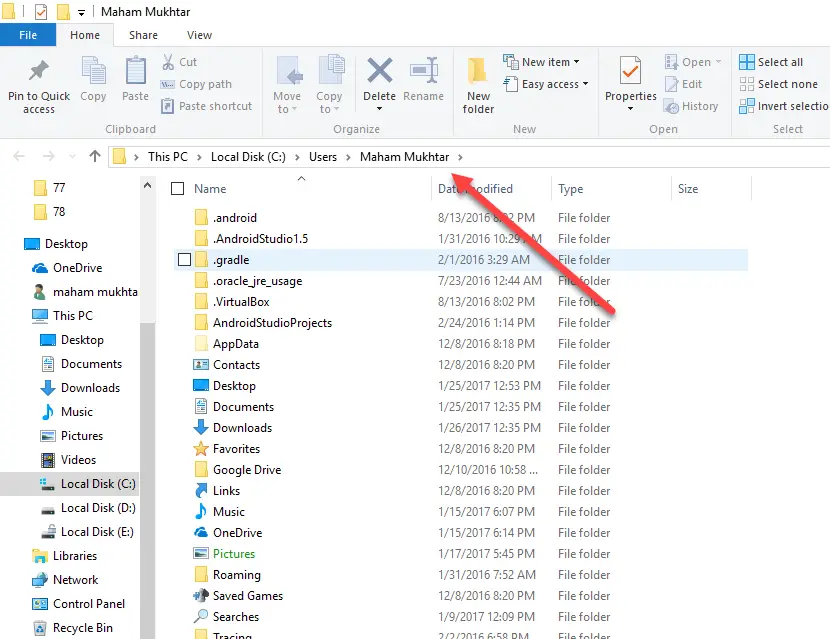Click This PC in the address bar
Viewport: 830px width, 639px height.
(x=167, y=157)
